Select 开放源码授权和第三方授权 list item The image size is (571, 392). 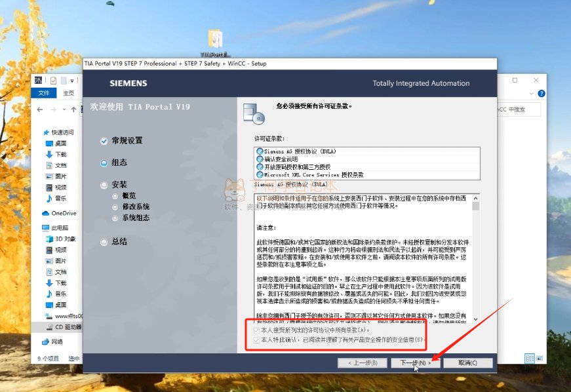(x=366, y=167)
